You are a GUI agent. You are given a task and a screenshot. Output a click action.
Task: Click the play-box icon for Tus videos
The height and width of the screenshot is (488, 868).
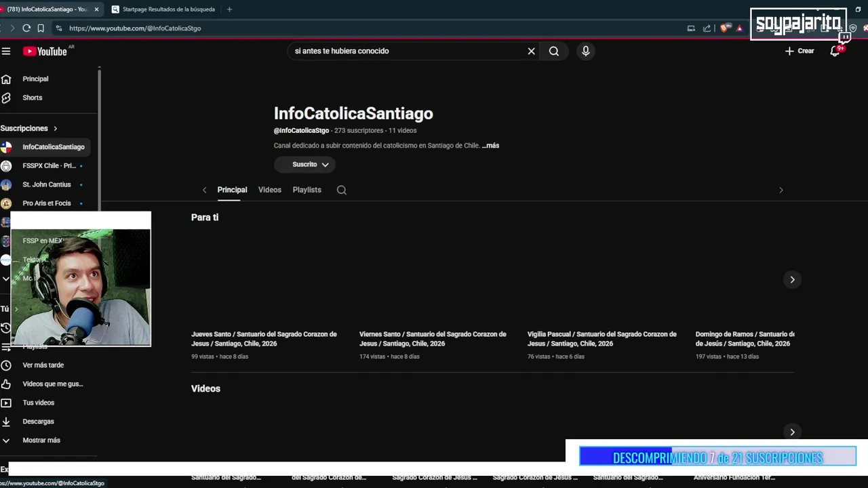click(6, 403)
